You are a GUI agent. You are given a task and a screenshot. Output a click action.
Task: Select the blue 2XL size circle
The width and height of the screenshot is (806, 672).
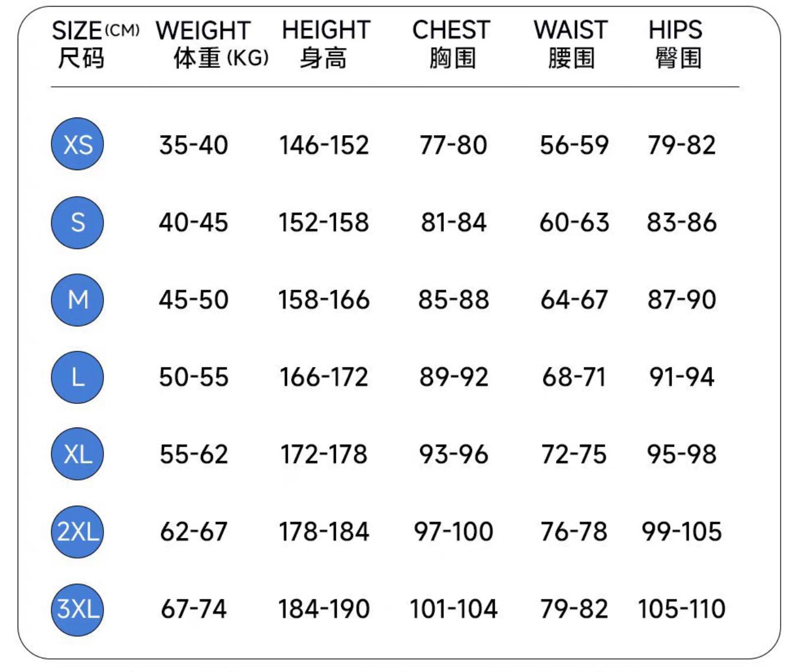(77, 531)
